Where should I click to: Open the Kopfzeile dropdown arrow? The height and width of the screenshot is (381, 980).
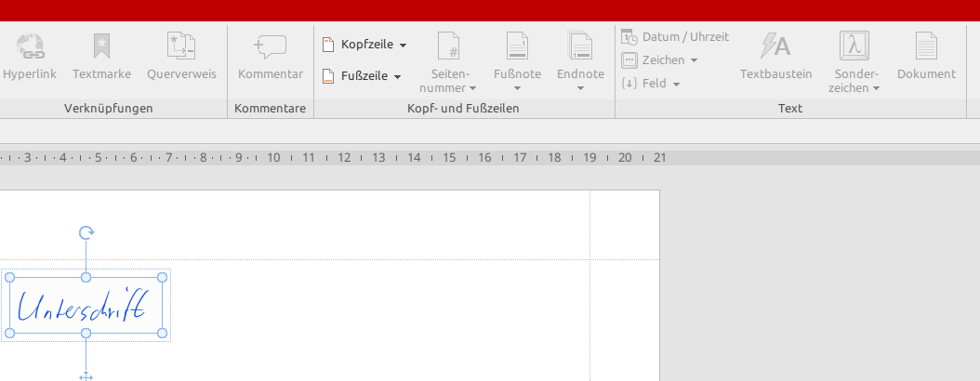(404, 45)
